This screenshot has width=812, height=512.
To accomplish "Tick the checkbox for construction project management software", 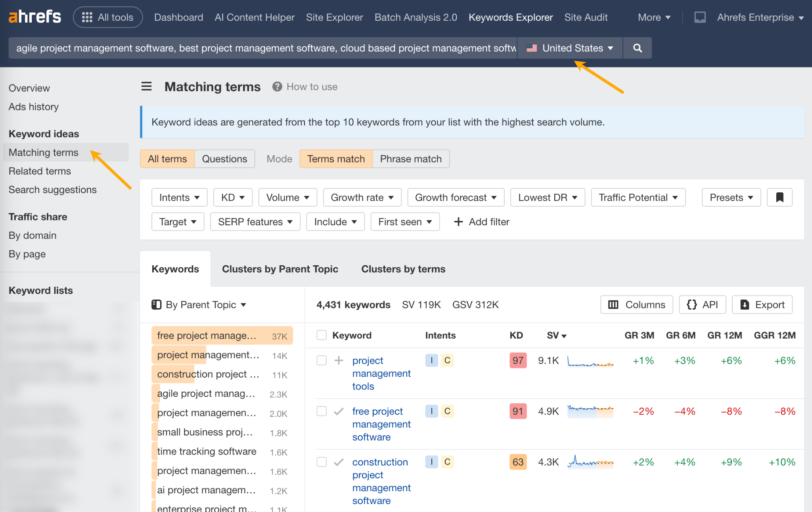I will (x=321, y=462).
